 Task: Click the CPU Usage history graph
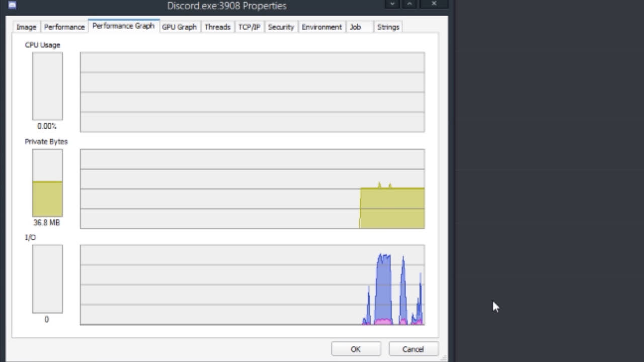click(253, 92)
